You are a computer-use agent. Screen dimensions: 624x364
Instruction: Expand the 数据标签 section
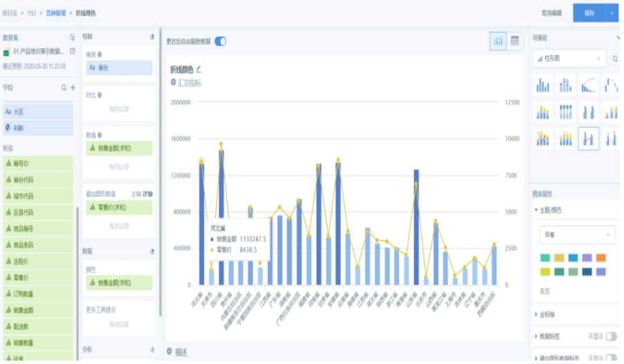point(536,336)
